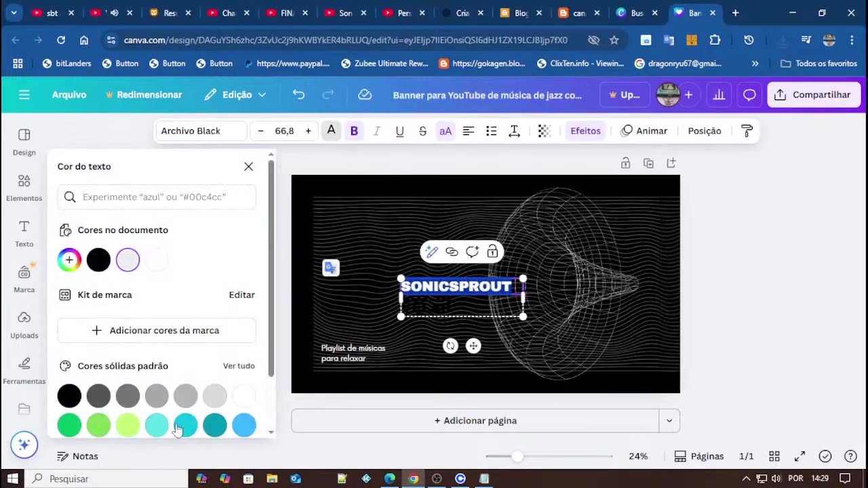Open the Páginas panel
Viewport: 868px width, 488px height.
pos(699,456)
